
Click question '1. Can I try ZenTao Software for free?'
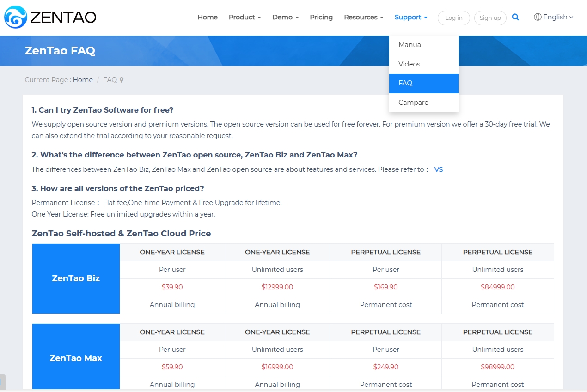point(103,110)
